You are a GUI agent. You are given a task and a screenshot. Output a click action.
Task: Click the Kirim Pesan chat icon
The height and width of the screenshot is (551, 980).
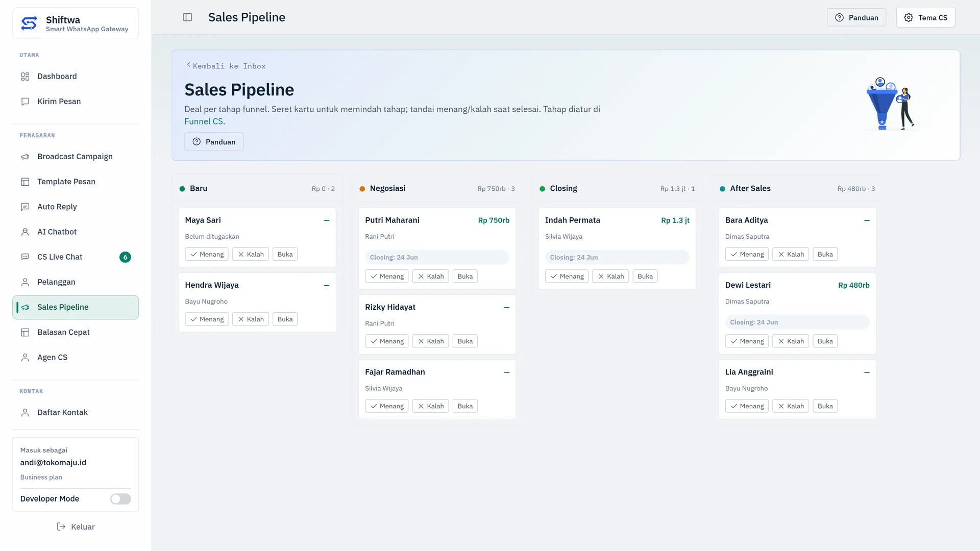[25, 102]
